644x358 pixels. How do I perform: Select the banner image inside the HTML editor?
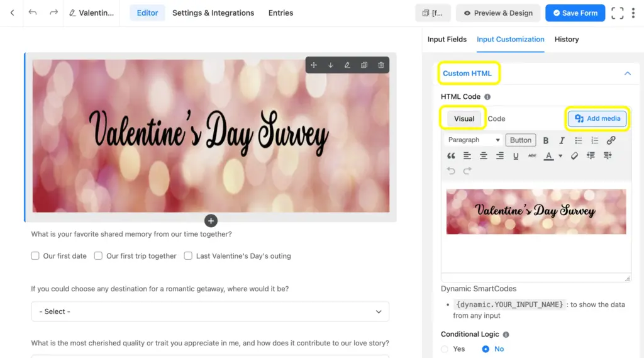click(536, 211)
